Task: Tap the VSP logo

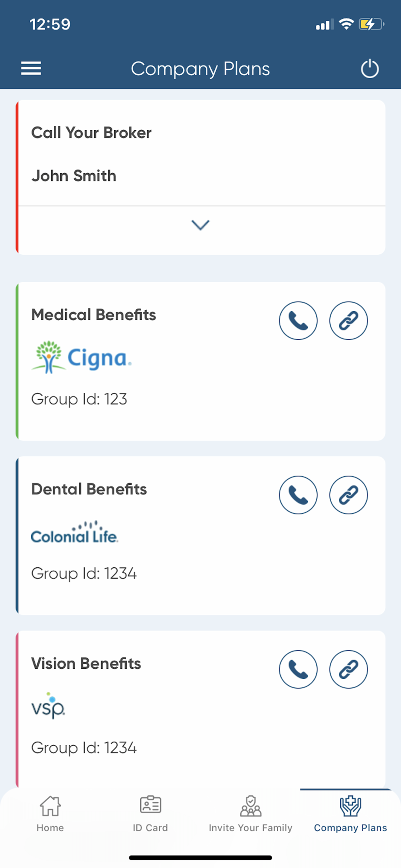Action: (x=48, y=706)
